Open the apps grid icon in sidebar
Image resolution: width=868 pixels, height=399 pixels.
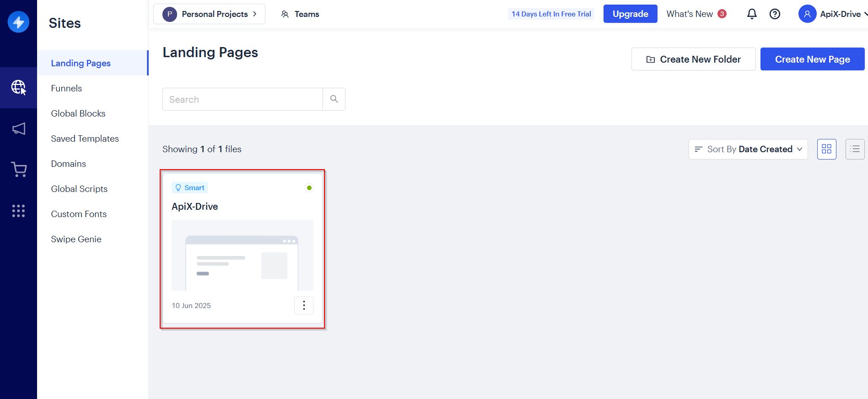click(18, 211)
